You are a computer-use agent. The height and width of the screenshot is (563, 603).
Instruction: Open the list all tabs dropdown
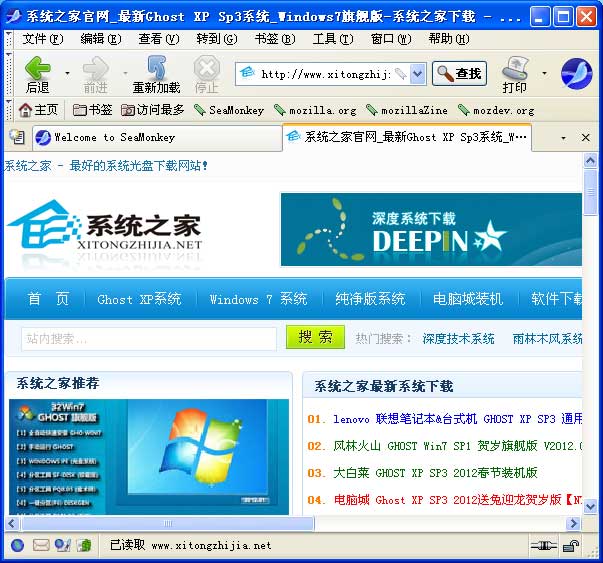click(x=563, y=138)
